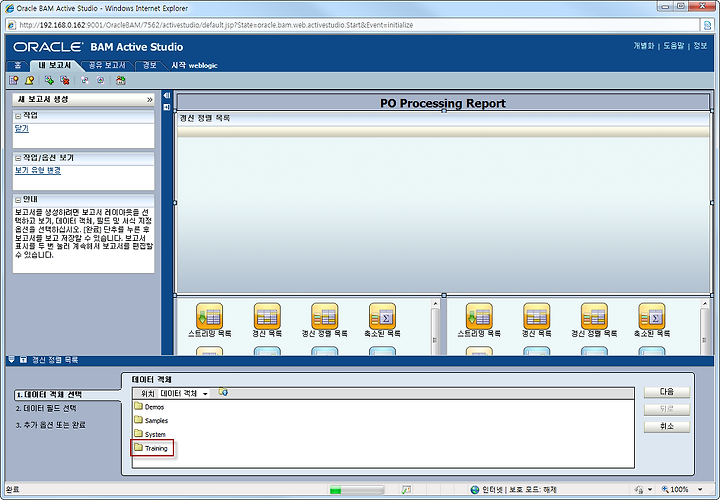Click the compatibility view icon in address bar
Screen dimensions: 720x500
[708, 25]
